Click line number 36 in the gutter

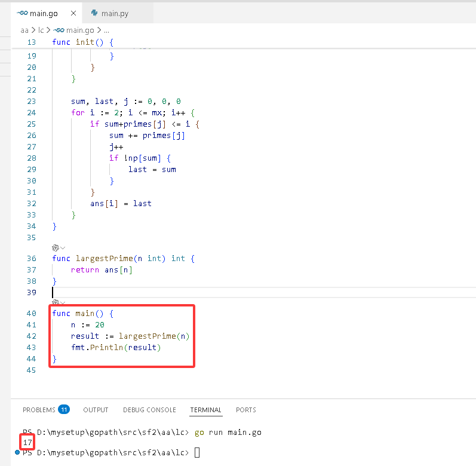pos(32,259)
